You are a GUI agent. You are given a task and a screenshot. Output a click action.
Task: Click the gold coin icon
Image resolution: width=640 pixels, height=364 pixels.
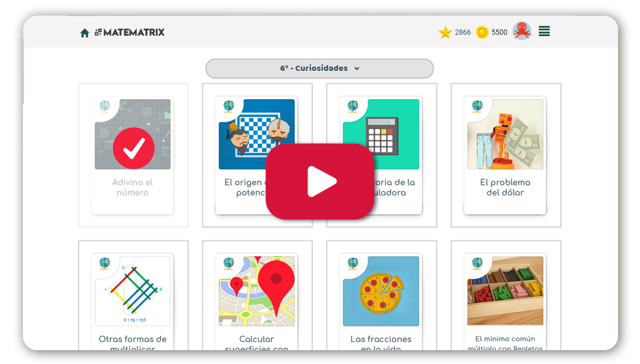tap(482, 33)
